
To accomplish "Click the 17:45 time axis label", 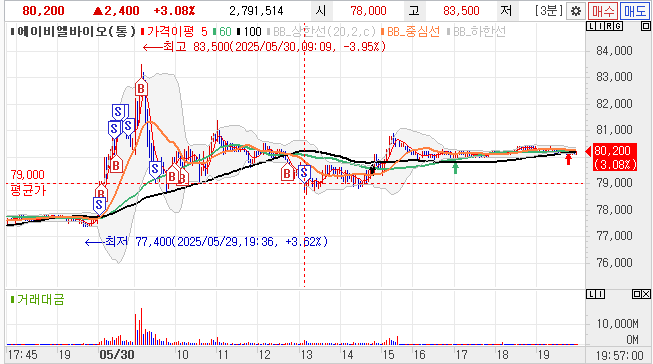I will tap(22, 355).
